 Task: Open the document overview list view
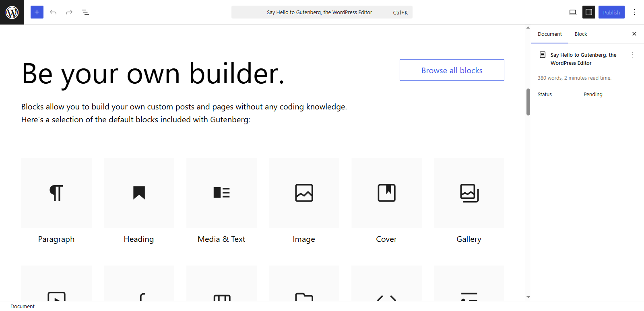pyautogui.click(x=85, y=12)
